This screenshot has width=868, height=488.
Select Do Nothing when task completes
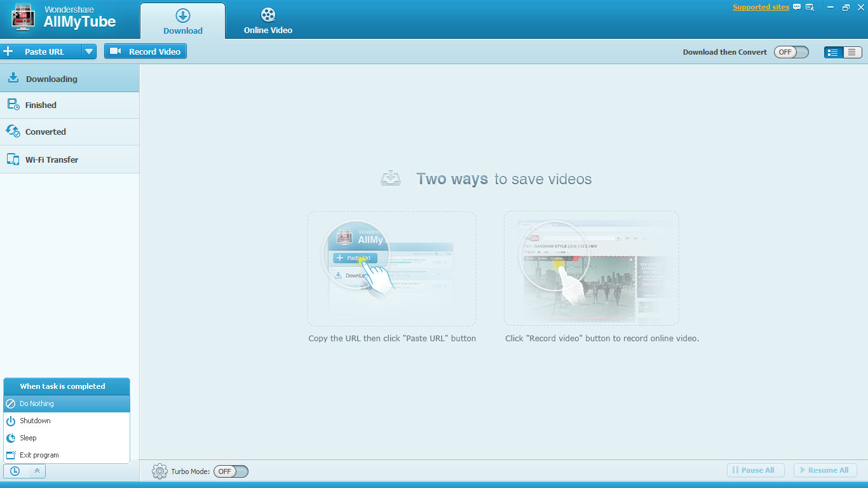[x=67, y=403]
